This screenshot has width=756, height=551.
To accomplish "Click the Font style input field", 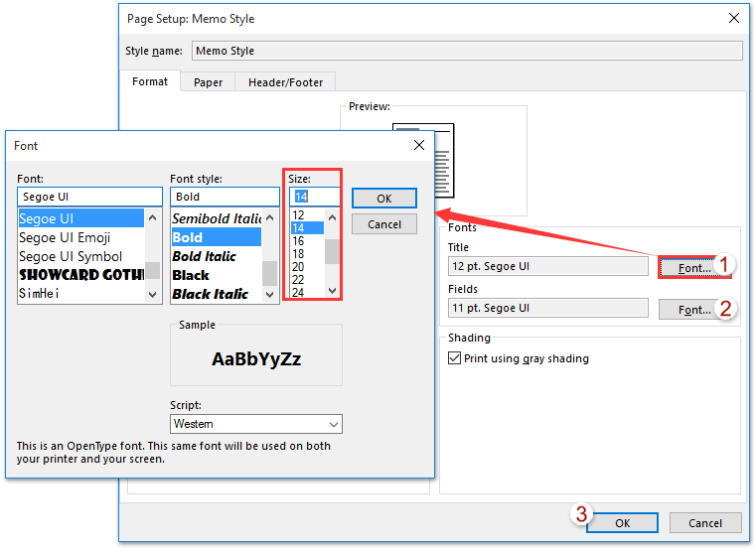I will coord(225,197).
